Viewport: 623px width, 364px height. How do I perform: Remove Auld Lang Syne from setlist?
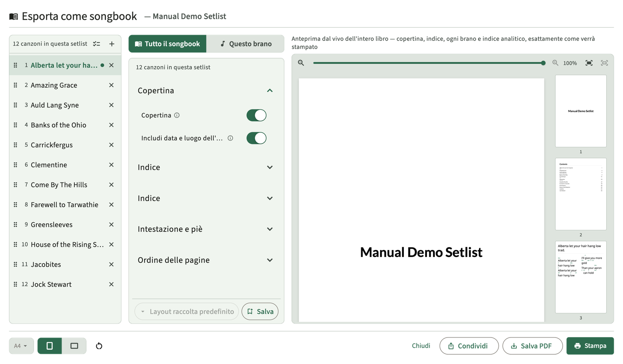coord(111,105)
